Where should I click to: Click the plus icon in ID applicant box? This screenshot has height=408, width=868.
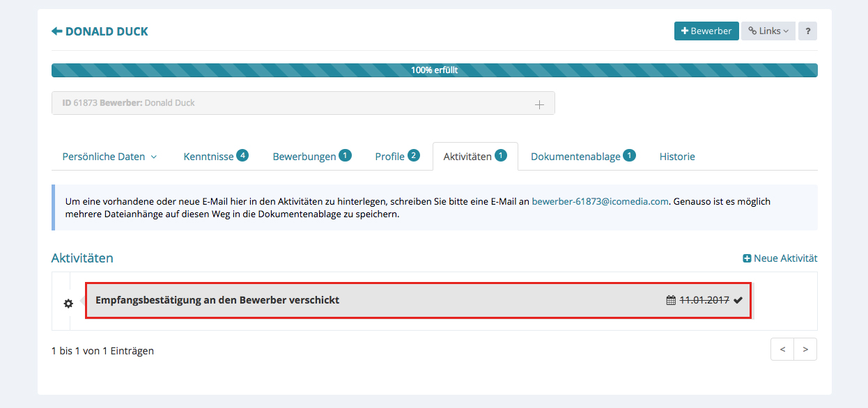[x=538, y=104]
